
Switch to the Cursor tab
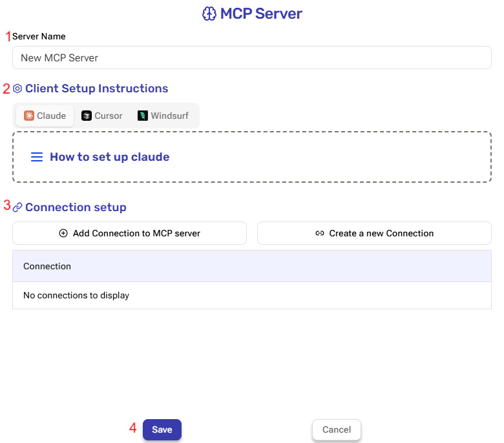102,116
